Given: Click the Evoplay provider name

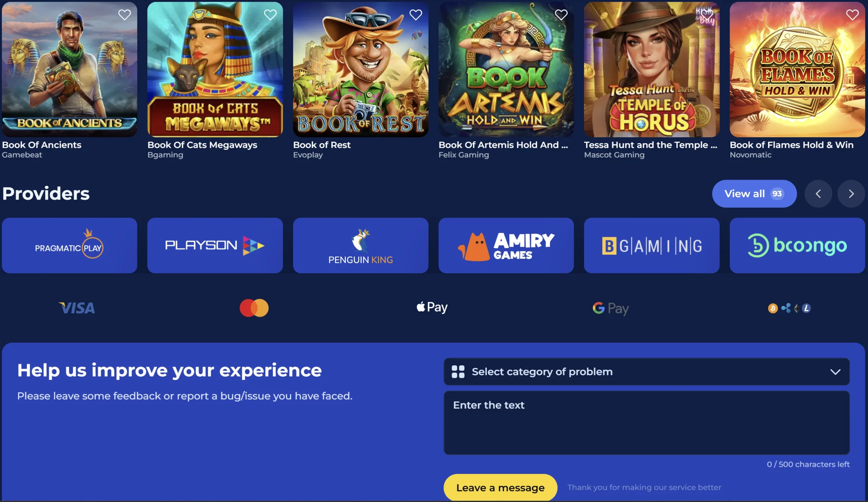Looking at the screenshot, I should click(308, 155).
